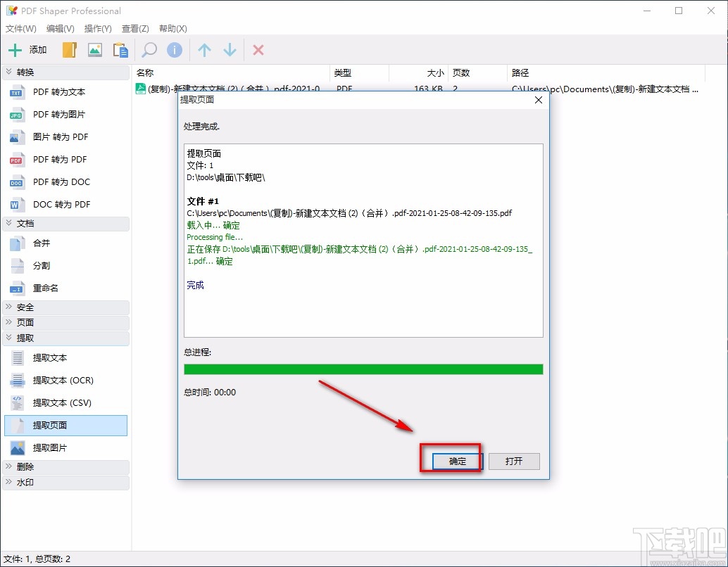Click 打开 button in dialog

pos(514,461)
